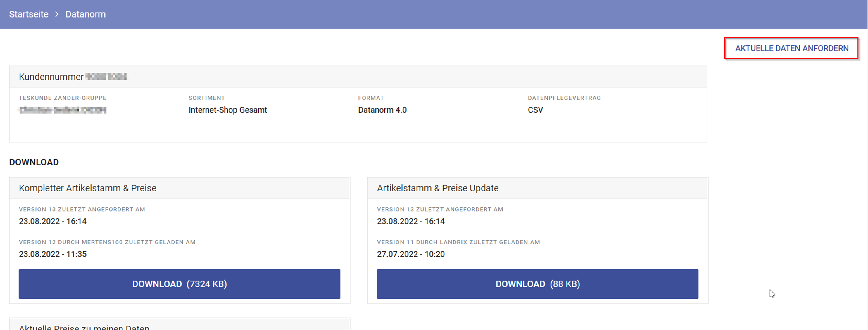This screenshot has width=868, height=330.
Task: Click the Datanorm breadcrumb item
Action: 85,14
